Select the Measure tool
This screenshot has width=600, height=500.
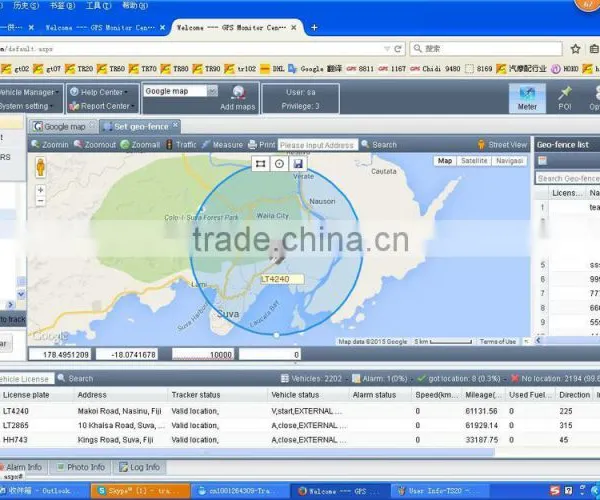222,145
